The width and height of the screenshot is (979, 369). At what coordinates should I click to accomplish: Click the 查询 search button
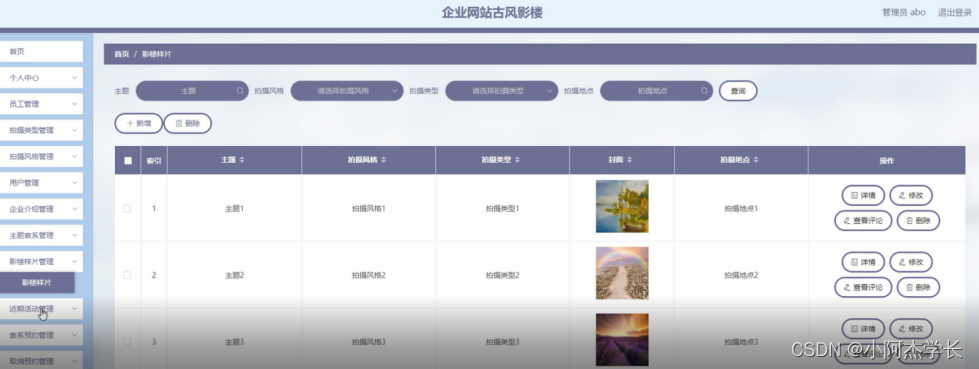(738, 91)
